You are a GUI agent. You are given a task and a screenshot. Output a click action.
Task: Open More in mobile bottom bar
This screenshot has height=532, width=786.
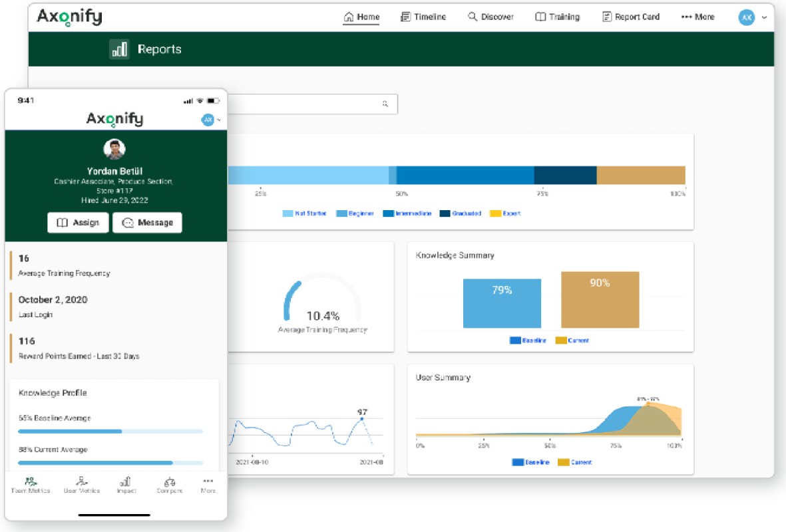[x=208, y=485]
